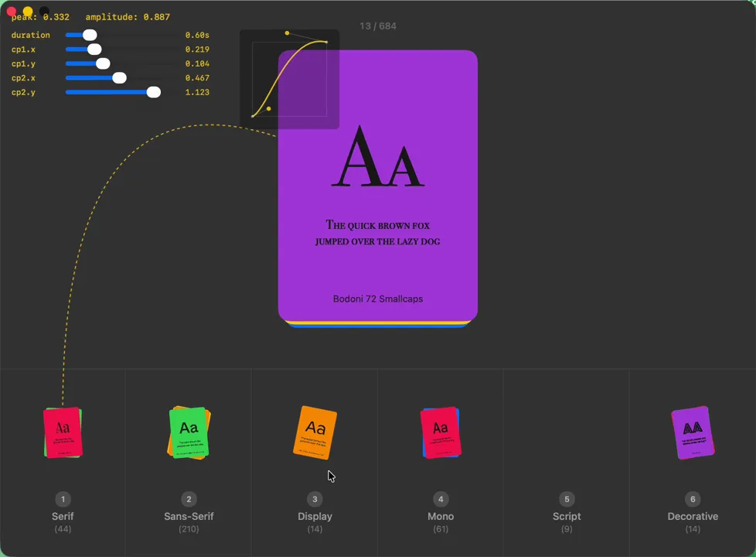Click the Script count (9)

point(567,529)
